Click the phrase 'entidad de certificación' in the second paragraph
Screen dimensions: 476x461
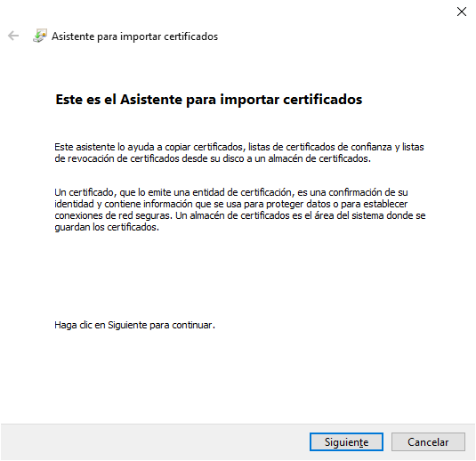(242, 192)
